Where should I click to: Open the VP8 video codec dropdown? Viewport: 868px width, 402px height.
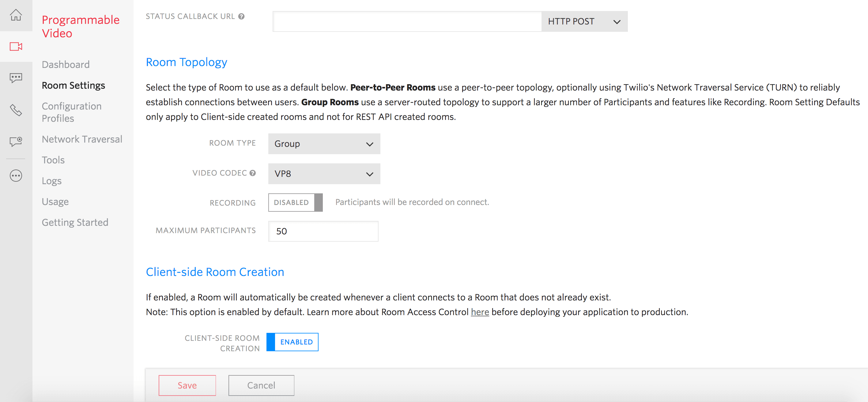point(324,174)
